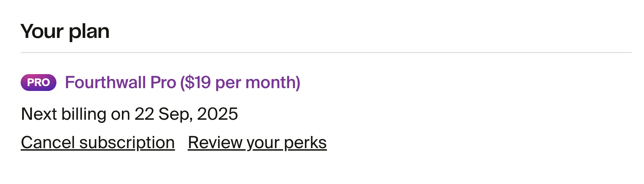Select the Fourthwall Pro plan title
This screenshot has width=644, height=184.
[182, 83]
